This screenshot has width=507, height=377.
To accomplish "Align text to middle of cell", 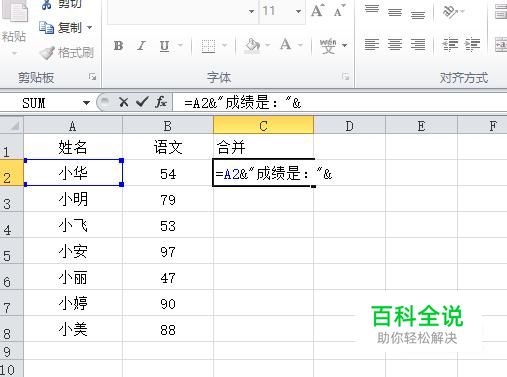I will click(x=395, y=12).
